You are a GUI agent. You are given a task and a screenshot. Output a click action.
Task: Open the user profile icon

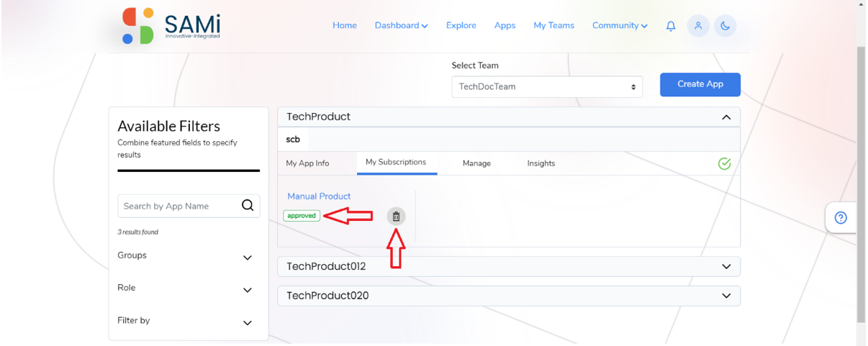[x=697, y=26]
